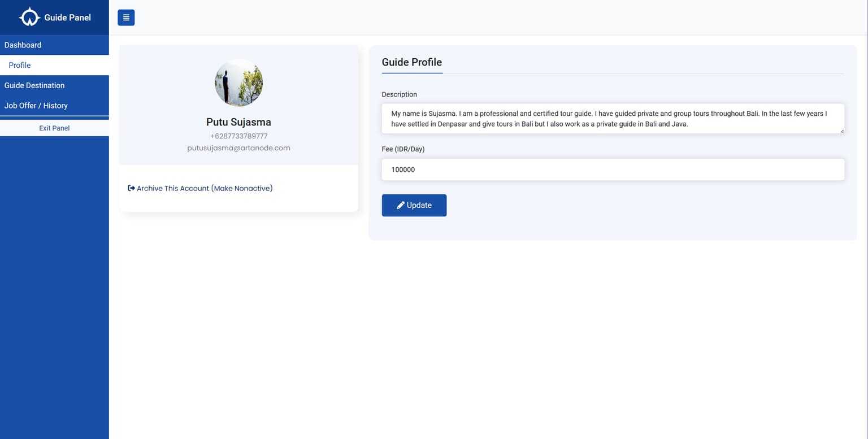Select the email putusujasma@artanode.com
The image size is (868, 439).
(238, 147)
